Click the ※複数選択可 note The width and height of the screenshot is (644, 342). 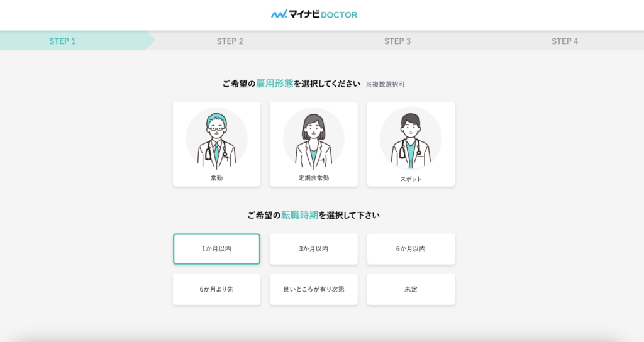pyautogui.click(x=385, y=84)
